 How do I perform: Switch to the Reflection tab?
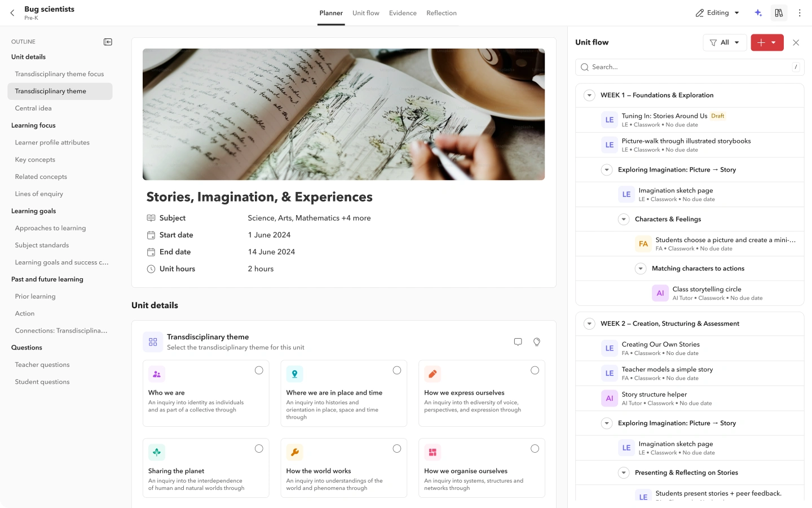tap(441, 13)
